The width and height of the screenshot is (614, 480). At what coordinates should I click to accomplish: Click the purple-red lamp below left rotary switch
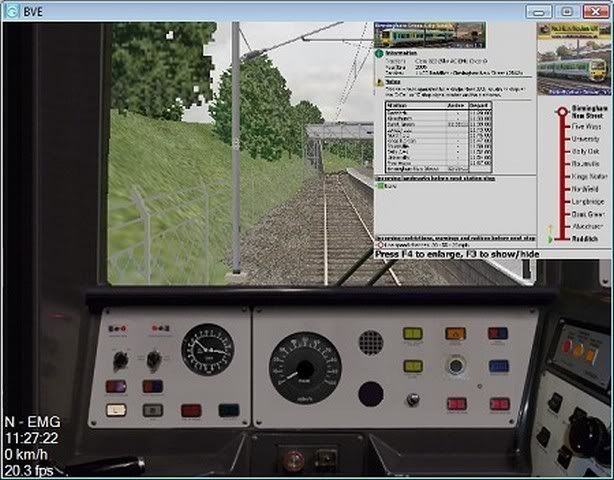116,386
